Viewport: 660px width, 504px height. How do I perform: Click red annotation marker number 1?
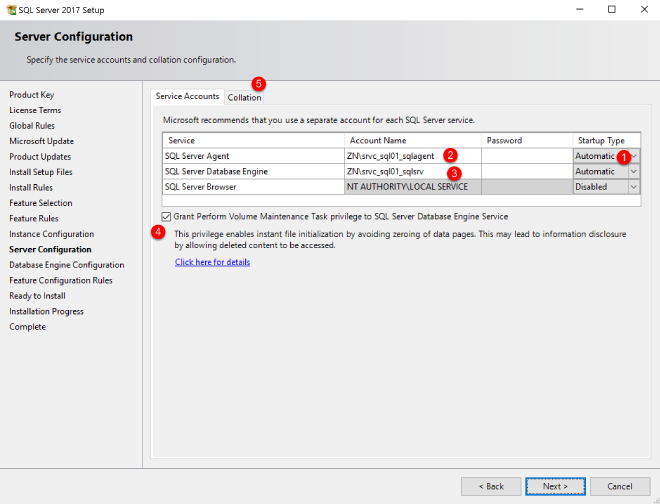coord(624,157)
